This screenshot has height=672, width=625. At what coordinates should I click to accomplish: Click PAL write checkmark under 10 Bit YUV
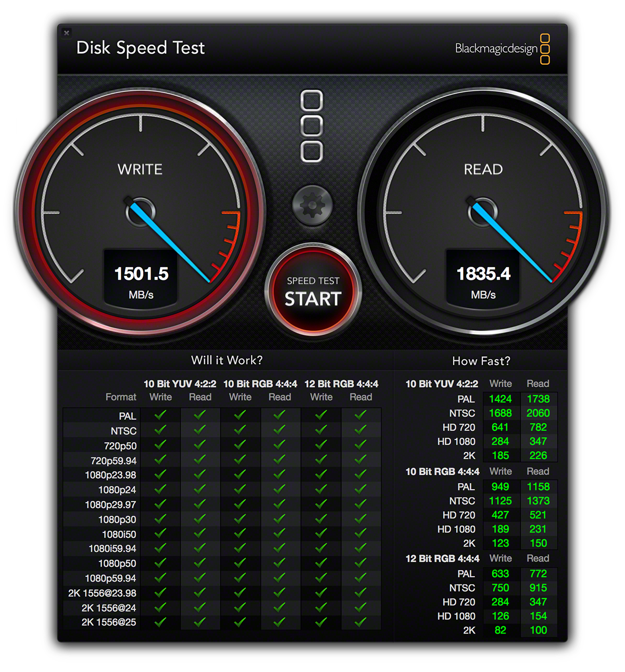[x=160, y=415]
